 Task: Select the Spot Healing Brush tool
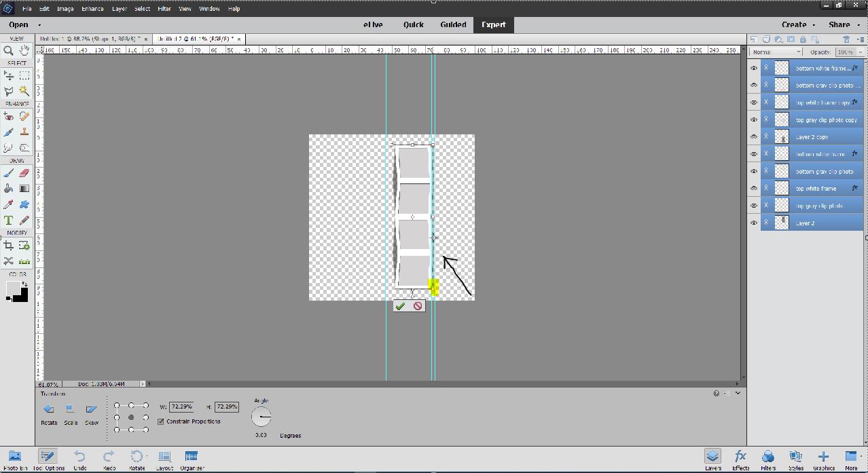coord(24,117)
